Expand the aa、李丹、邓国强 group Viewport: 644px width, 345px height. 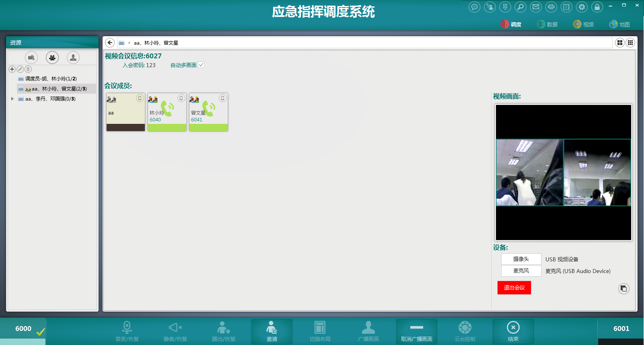12,99
